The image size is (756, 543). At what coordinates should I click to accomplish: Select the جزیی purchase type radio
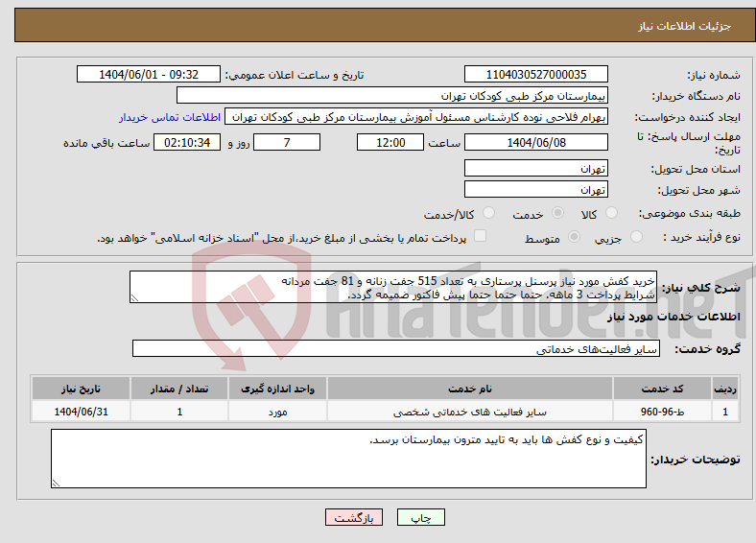[x=636, y=236]
